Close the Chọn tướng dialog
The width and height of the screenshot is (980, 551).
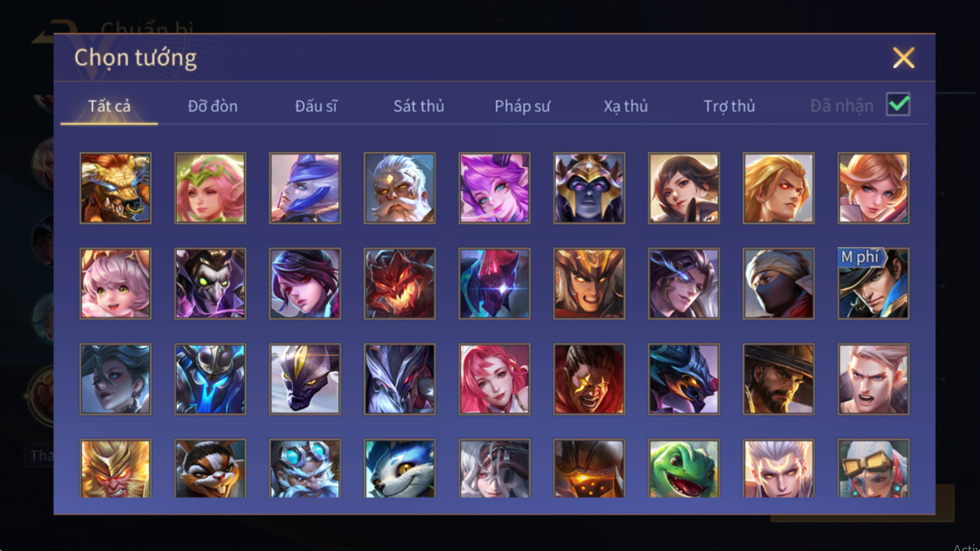pyautogui.click(x=903, y=57)
